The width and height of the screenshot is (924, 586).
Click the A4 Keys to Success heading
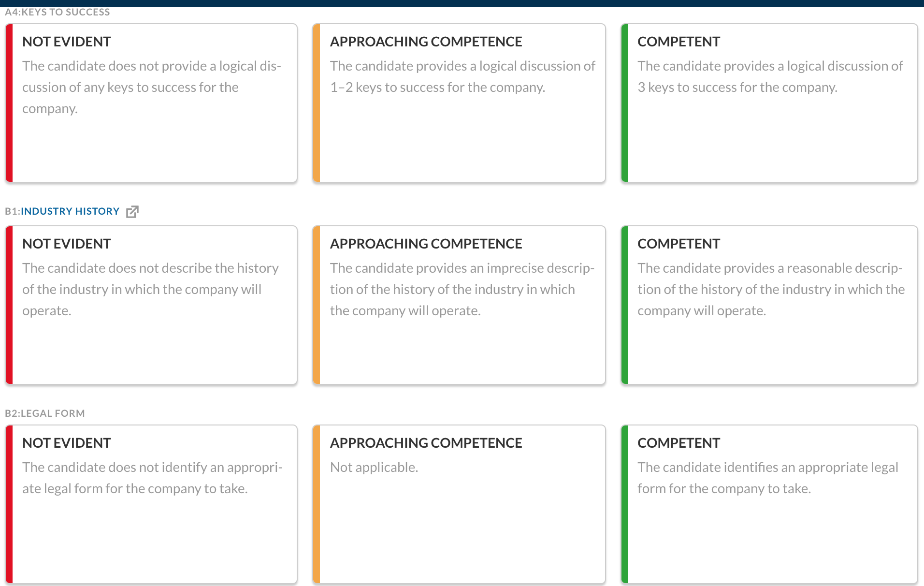coord(58,12)
